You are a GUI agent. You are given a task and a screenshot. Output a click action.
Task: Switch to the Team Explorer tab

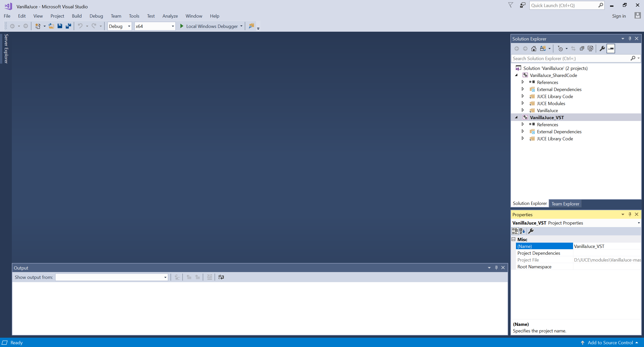(565, 204)
